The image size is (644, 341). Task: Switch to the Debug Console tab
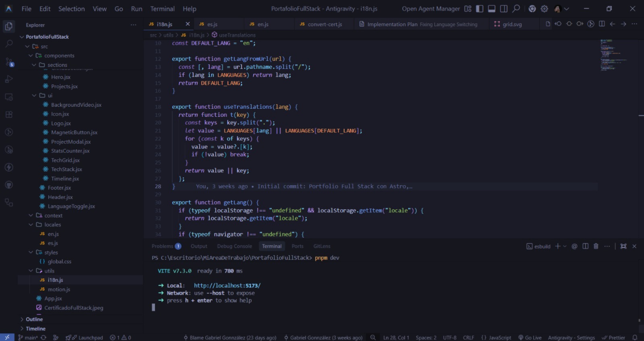pos(234,246)
